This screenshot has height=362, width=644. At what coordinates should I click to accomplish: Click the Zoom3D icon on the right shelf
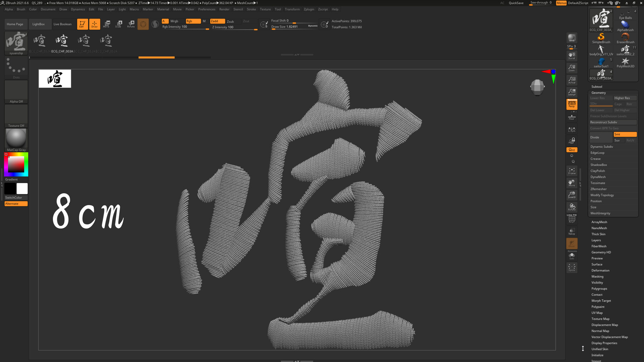(571, 194)
